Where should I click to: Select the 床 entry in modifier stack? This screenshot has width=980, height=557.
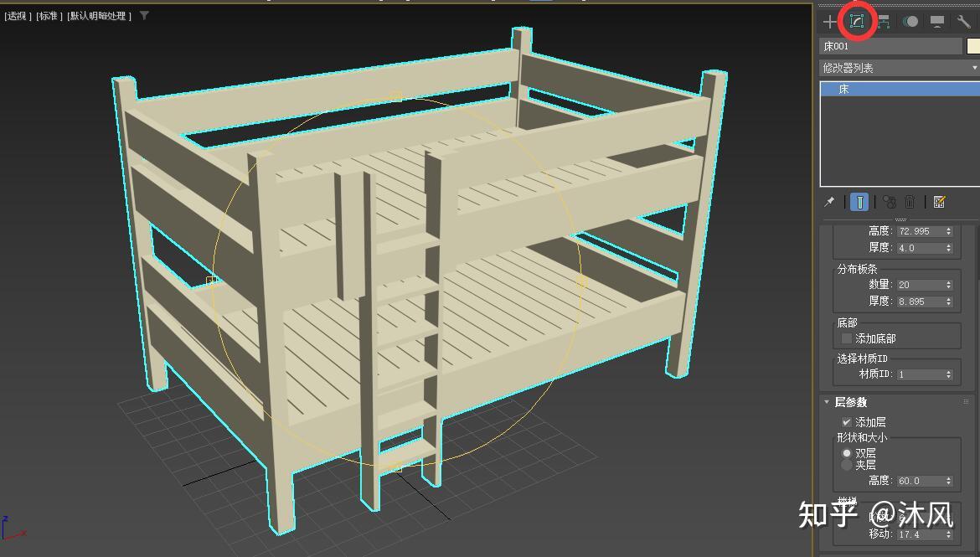(900, 90)
